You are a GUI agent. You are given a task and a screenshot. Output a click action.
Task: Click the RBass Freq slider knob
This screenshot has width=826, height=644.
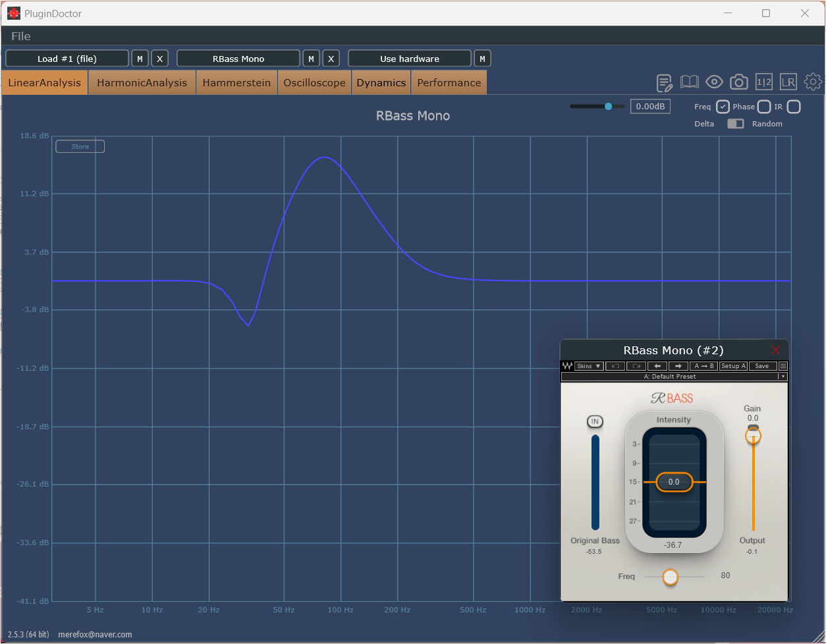[x=670, y=577]
